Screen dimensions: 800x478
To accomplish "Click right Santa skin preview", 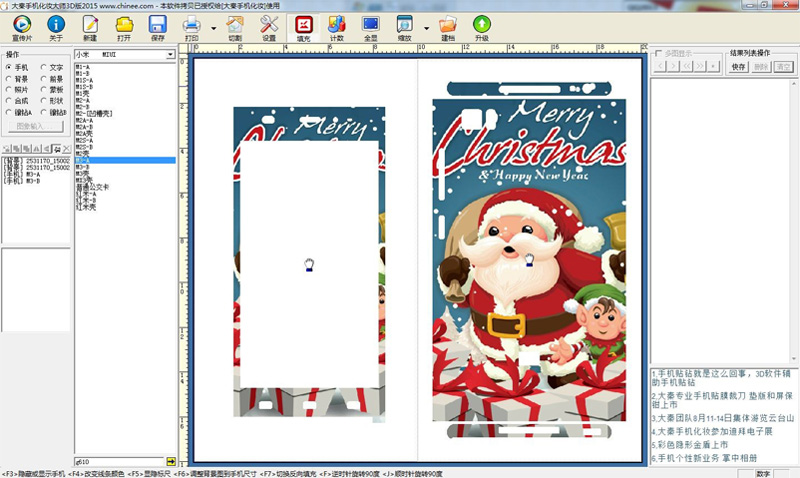I will tap(529, 260).
